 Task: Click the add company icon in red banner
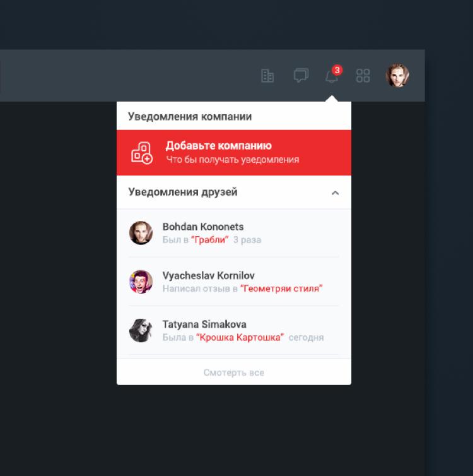click(142, 153)
